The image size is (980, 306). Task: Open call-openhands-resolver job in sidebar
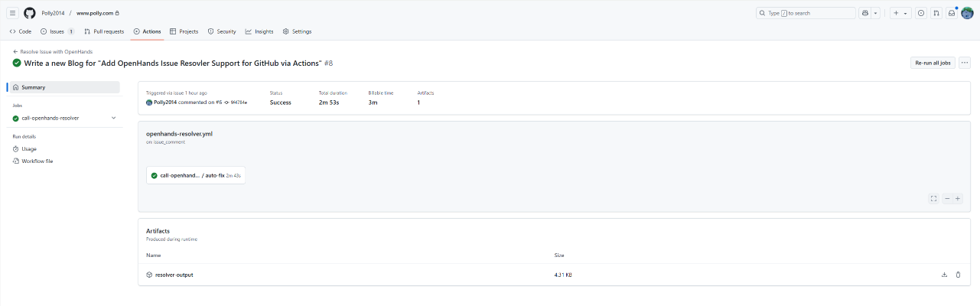50,118
